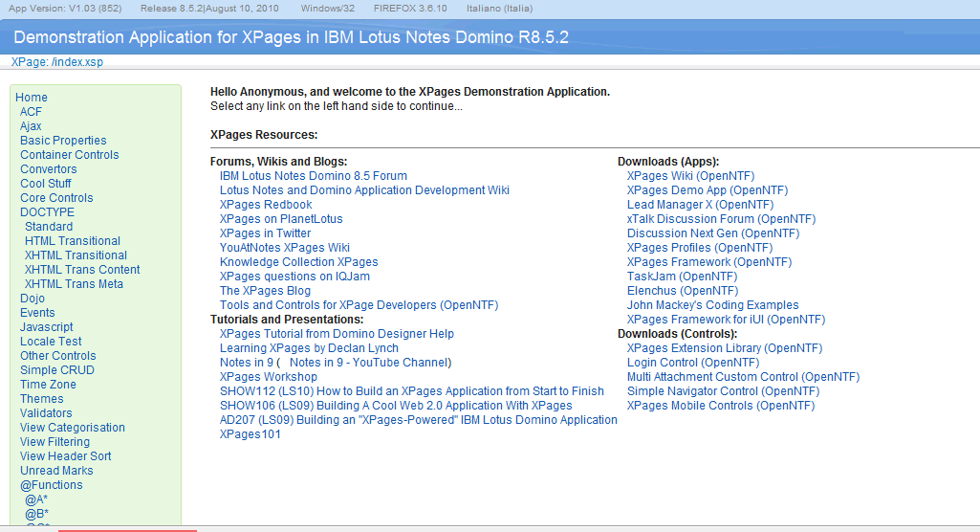Open the Themes section
Image resolution: width=980 pixels, height=532 pixels.
41,399
